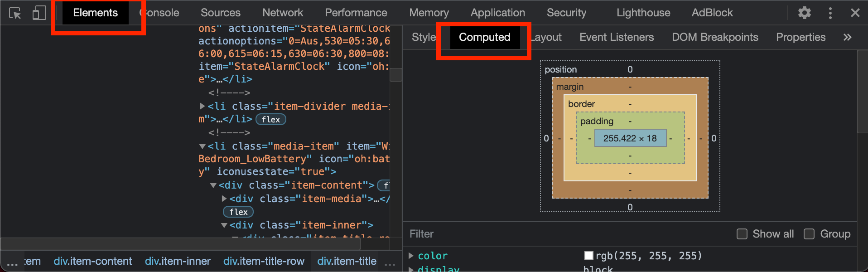Switch to the Network tab

point(283,13)
